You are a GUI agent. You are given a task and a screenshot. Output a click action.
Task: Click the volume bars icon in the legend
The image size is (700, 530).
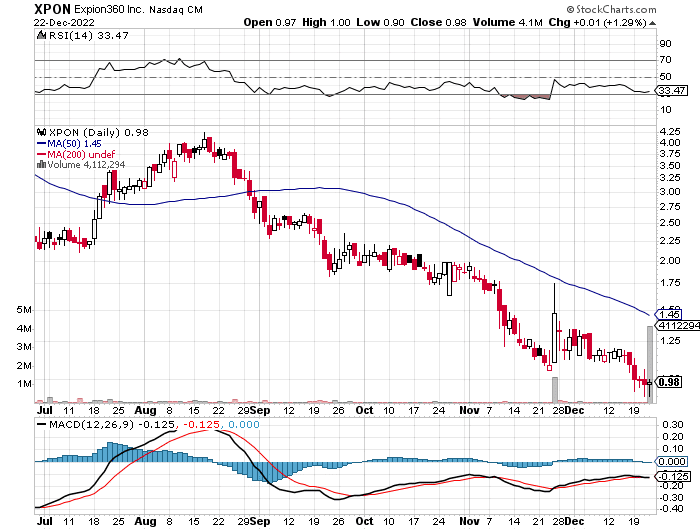(x=42, y=164)
